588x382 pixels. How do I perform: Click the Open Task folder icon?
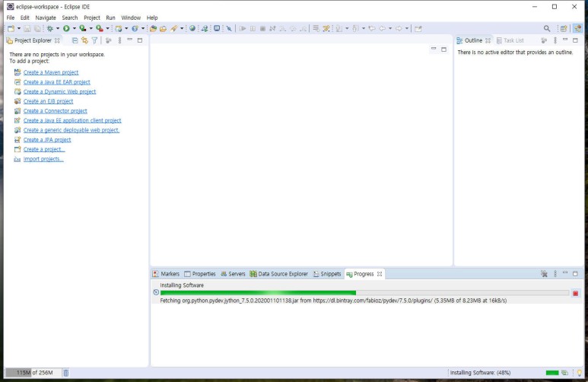point(163,28)
